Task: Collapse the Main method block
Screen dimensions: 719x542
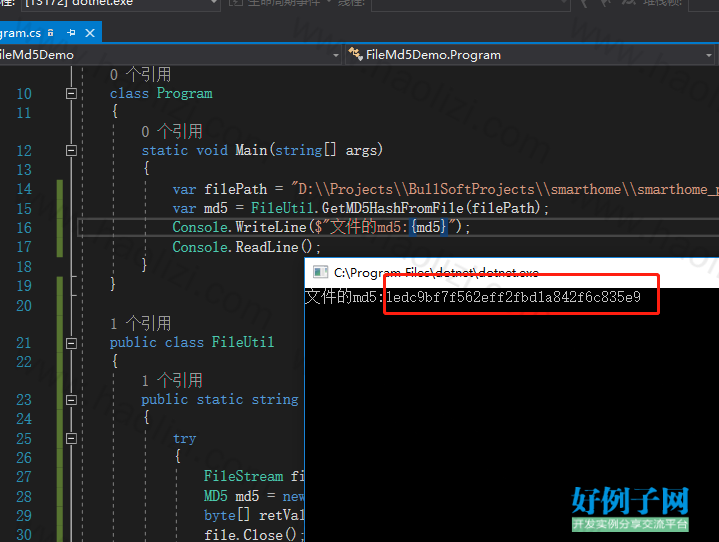Action: tap(71, 150)
